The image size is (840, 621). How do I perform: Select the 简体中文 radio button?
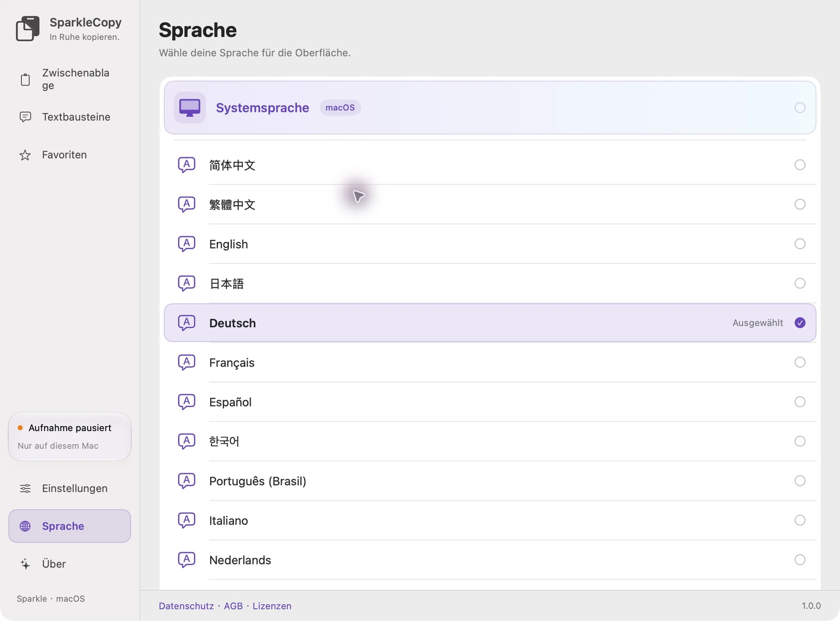(800, 165)
